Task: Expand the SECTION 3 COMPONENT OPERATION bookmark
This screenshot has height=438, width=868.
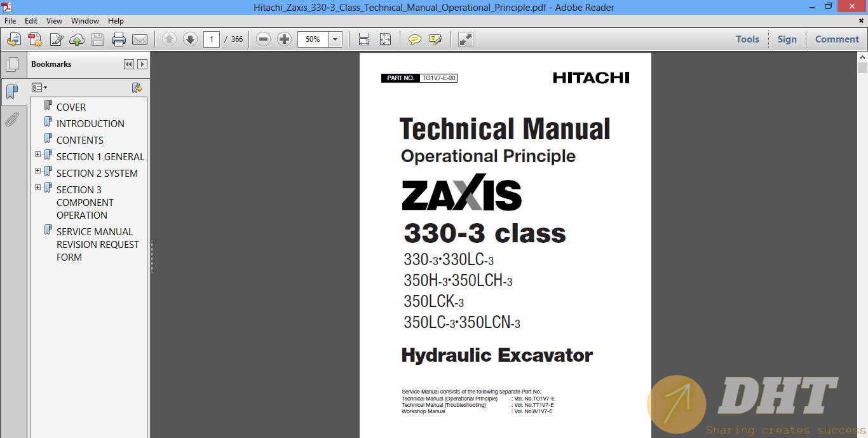Action: [x=38, y=188]
